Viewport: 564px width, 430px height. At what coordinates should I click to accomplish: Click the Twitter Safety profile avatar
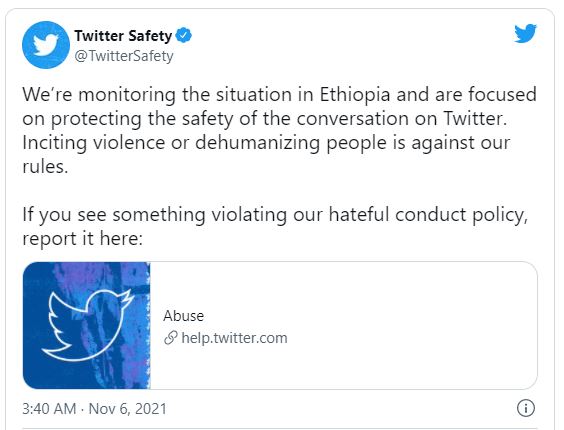[x=46, y=45]
